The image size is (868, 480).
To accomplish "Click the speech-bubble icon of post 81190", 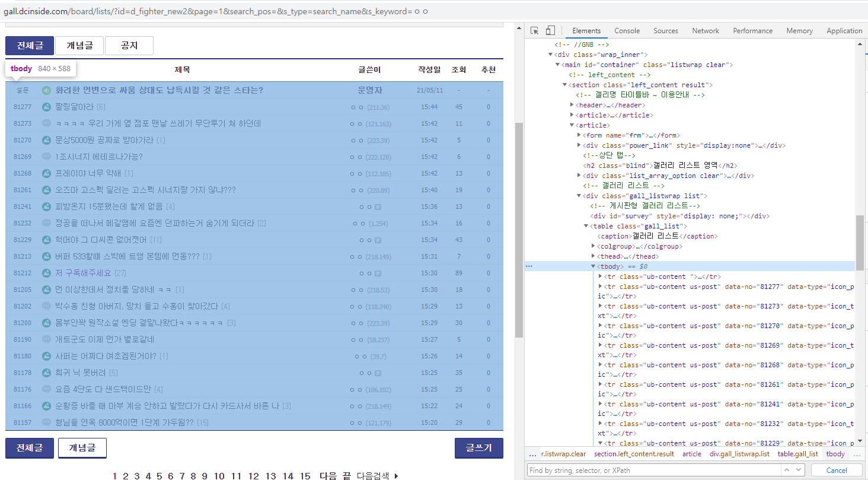I will tap(46, 339).
